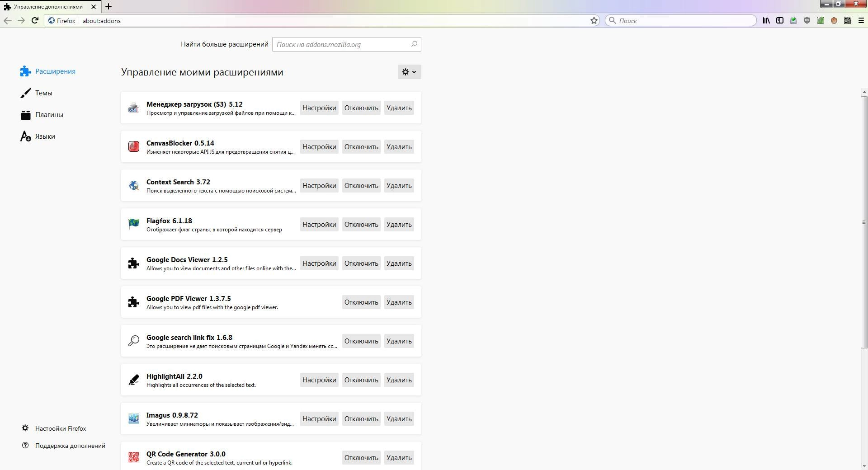Click the Flagfox flag icon
868x470 pixels.
(133, 224)
